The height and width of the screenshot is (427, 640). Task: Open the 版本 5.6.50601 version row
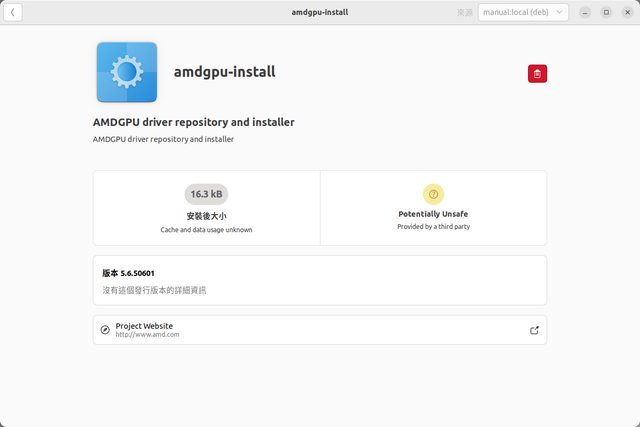[319, 280]
